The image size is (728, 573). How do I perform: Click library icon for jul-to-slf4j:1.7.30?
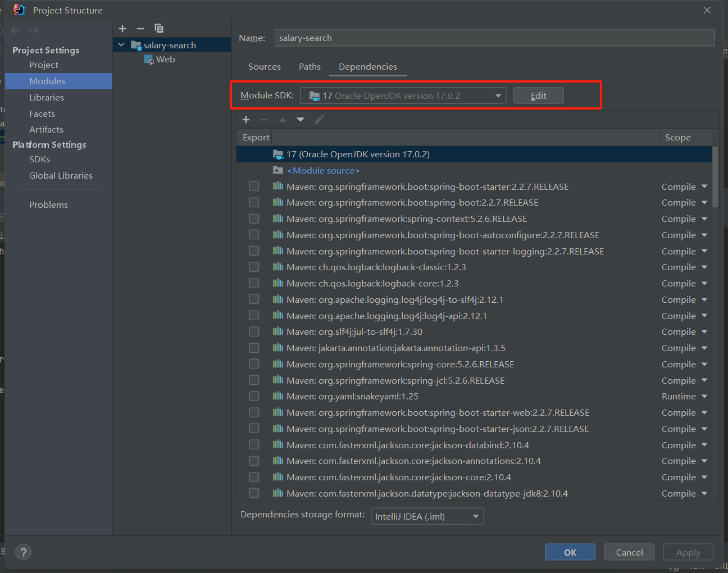pyautogui.click(x=278, y=331)
